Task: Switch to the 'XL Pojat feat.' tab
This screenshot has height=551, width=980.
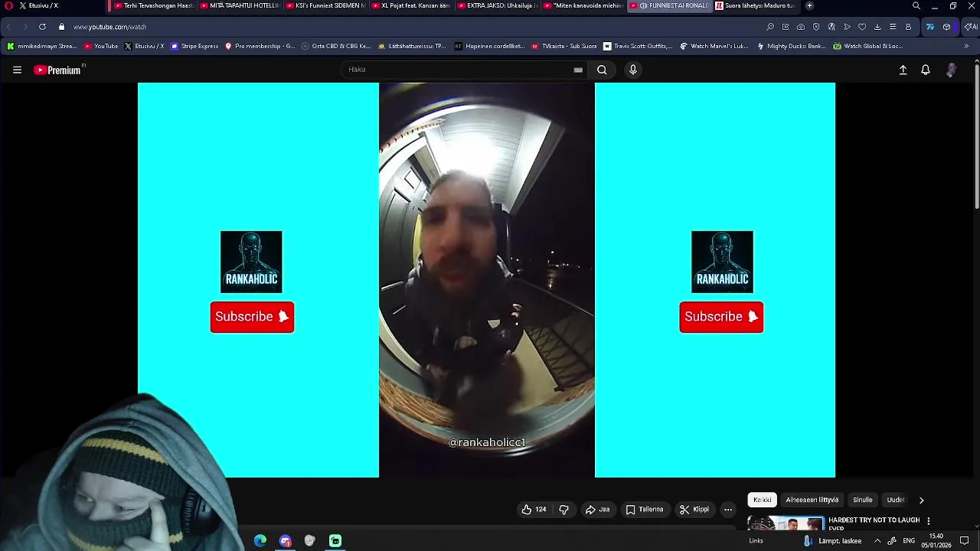Action: point(411,5)
